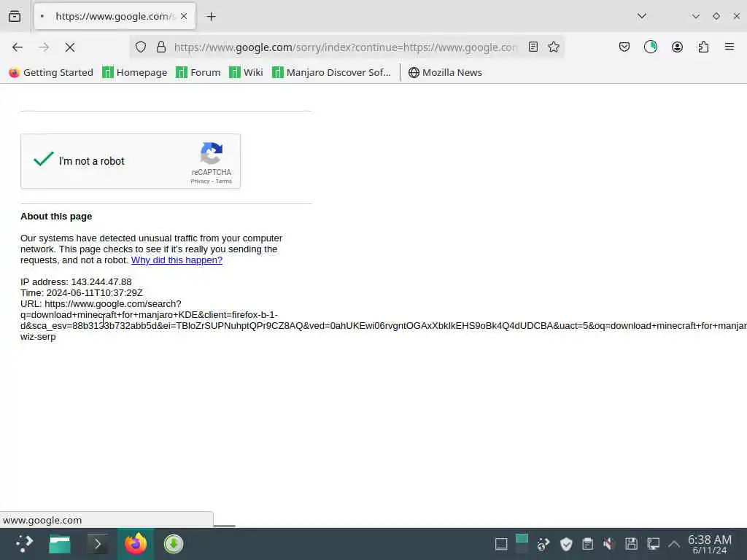
Task: Open the Homepage bookmark
Action: pos(135,72)
